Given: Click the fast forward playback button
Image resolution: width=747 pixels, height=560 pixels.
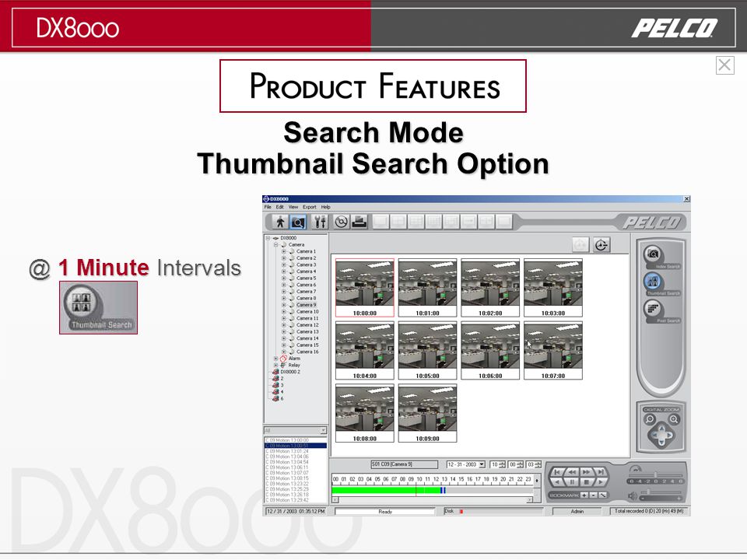Looking at the screenshot, I should [x=587, y=472].
